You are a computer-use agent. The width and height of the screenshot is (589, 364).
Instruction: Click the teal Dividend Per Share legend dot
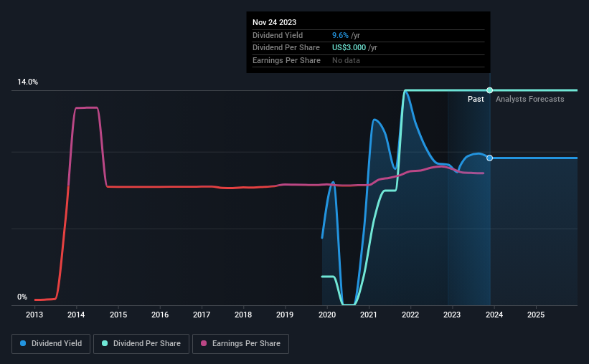[105, 343]
